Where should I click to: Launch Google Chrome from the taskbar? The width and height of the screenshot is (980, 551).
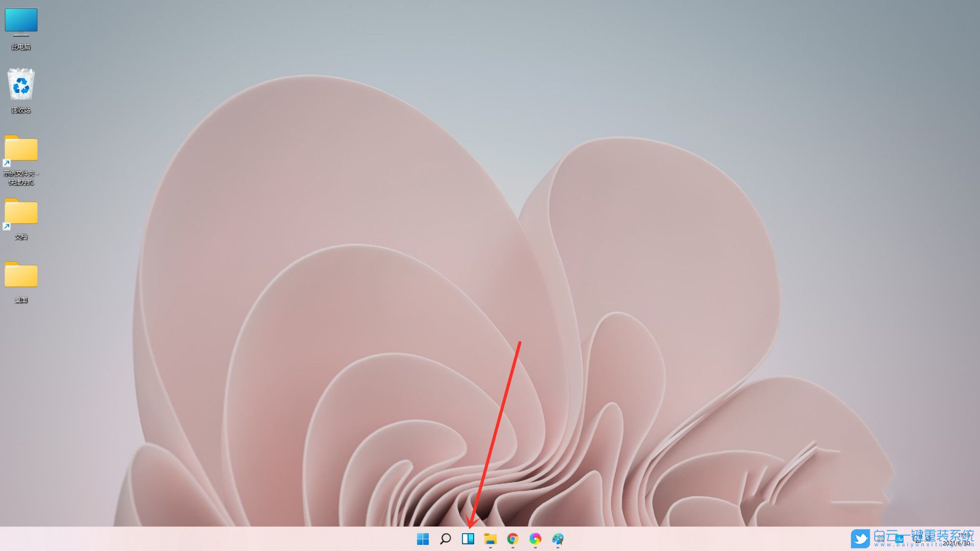[x=512, y=539]
